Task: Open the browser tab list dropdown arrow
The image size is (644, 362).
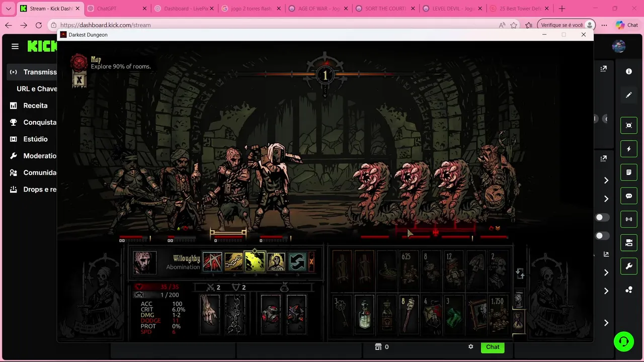Action: (x=8, y=9)
